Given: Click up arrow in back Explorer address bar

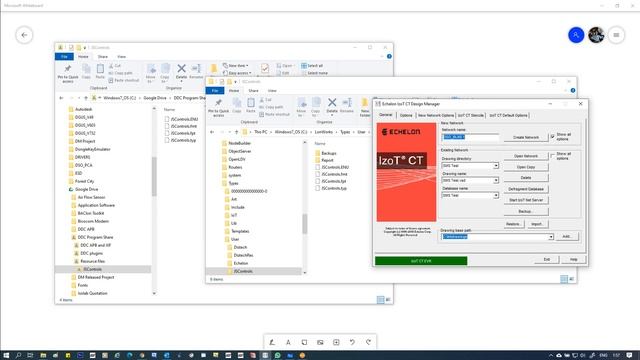Looking at the screenshot, I should 86,98.
